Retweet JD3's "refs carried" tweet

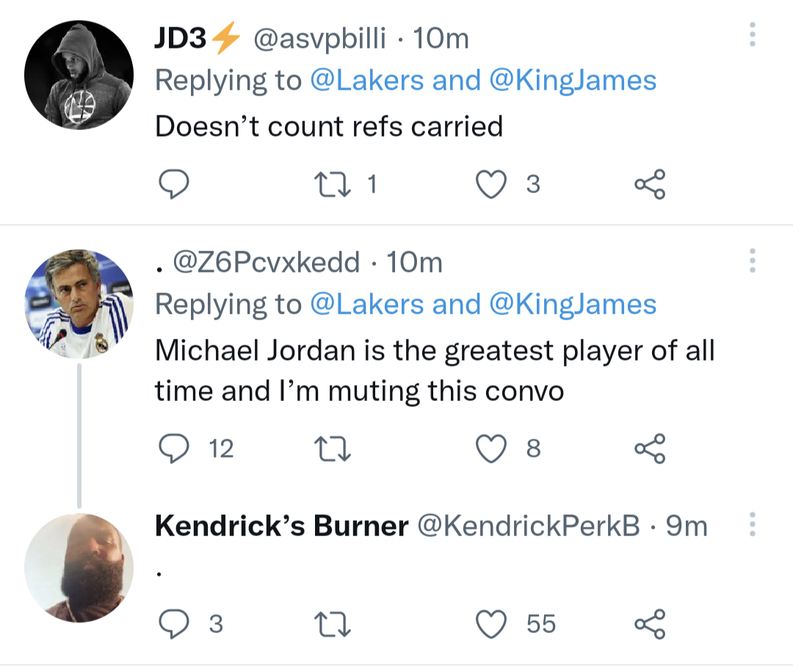click(332, 184)
